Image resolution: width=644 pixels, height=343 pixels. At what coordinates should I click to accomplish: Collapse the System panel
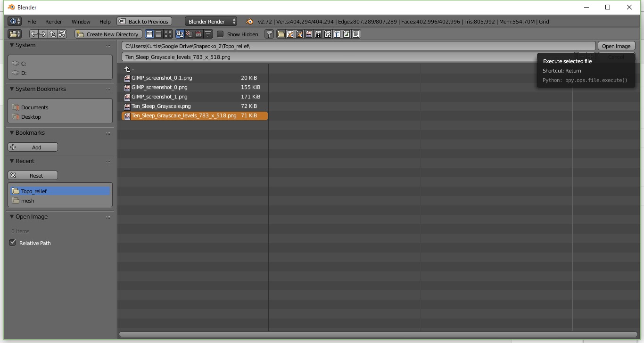point(12,45)
